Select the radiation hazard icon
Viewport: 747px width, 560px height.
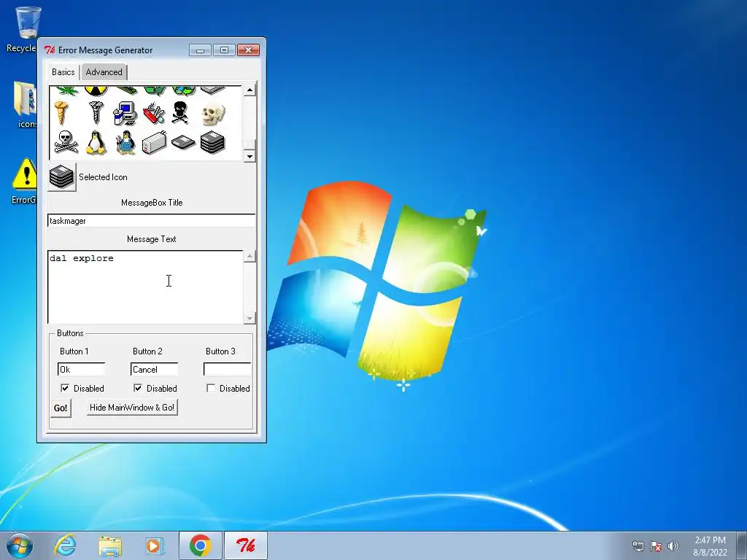pos(96,90)
